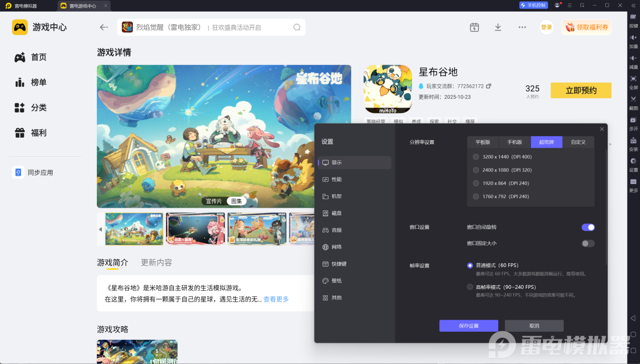Toggle 窗口自动旋转 switch off
640x364 pixels.
pos(588,227)
